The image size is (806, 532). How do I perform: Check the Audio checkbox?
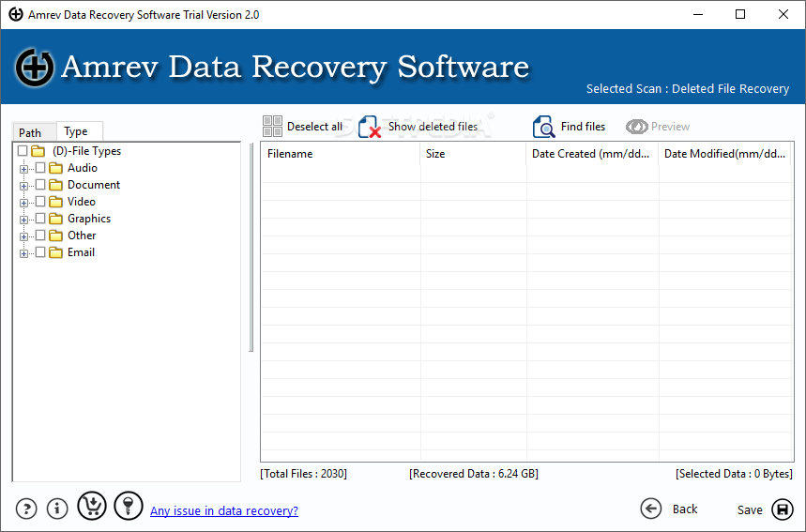tap(40, 168)
